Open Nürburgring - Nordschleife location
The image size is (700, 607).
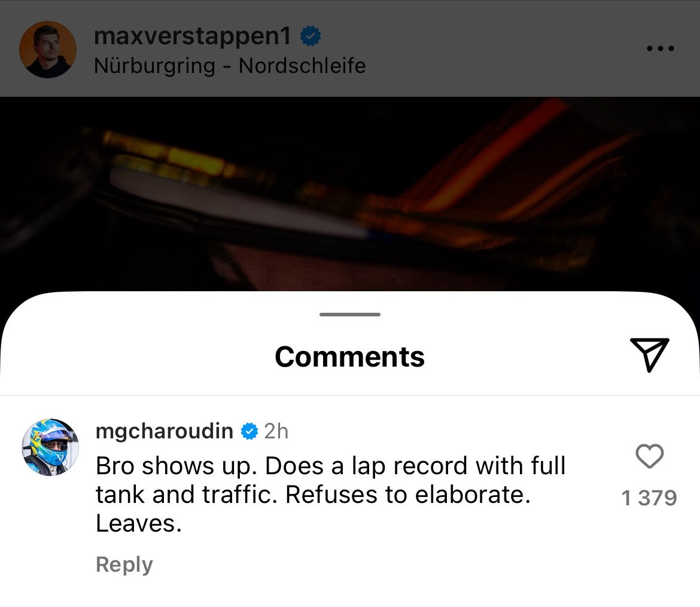230,66
